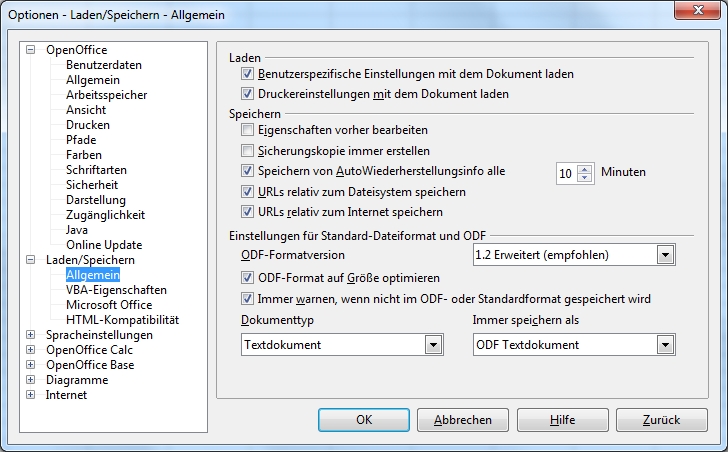This screenshot has width=728, height=452.
Task: Expand the Spracheinstellungen tree node
Action: pyautogui.click(x=31, y=335)
